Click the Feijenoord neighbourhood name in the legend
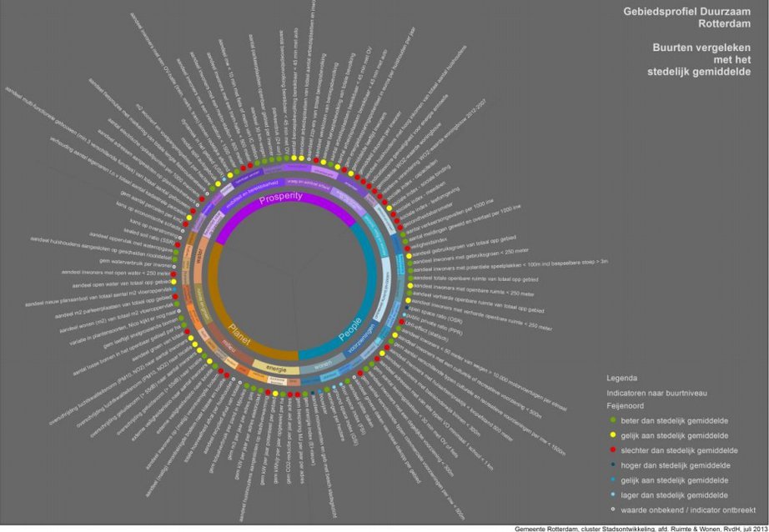The height and width of the screenshot is (532, 769). coord(626,405)
